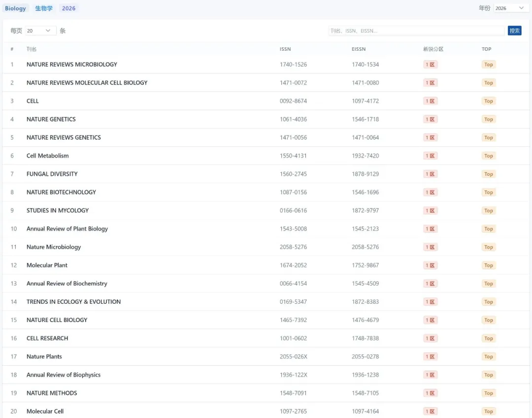The width and height of the screenshot is (532, 418).
Task: Click the Top badge for NATURE BIOTECHNOLOGY
Action: 488,192
